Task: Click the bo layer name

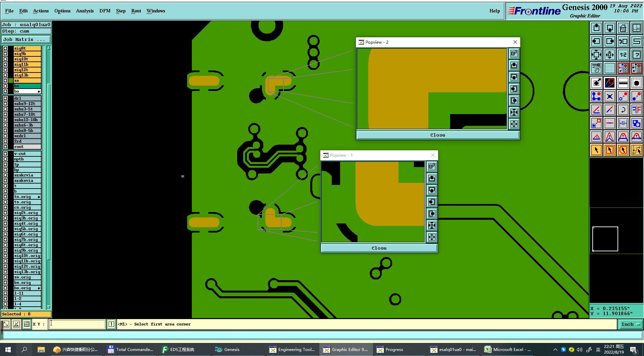Action: 28,91
